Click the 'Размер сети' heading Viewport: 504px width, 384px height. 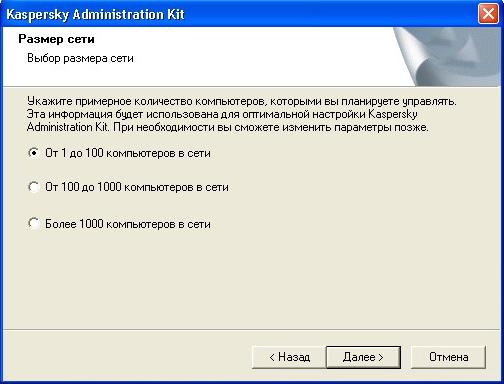[56, 39]
